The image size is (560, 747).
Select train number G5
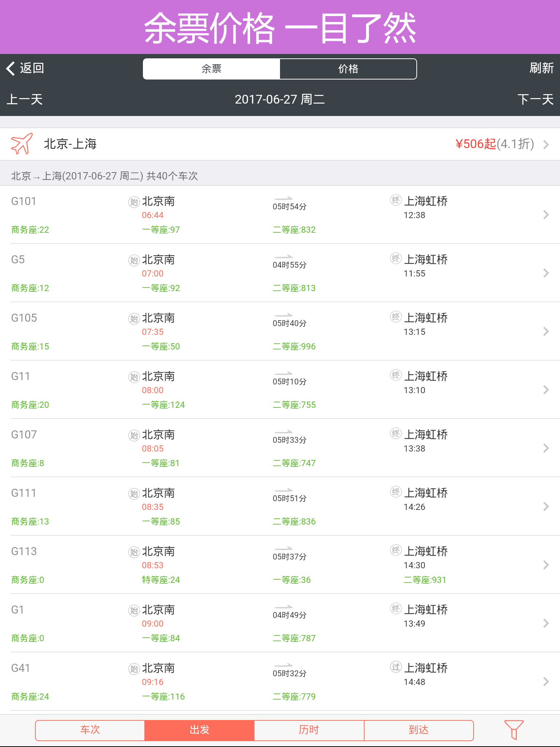18,260
